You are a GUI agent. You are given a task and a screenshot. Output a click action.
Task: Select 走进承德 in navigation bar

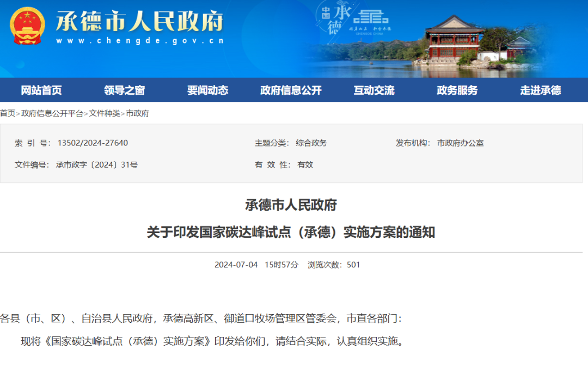click(540, 90)
